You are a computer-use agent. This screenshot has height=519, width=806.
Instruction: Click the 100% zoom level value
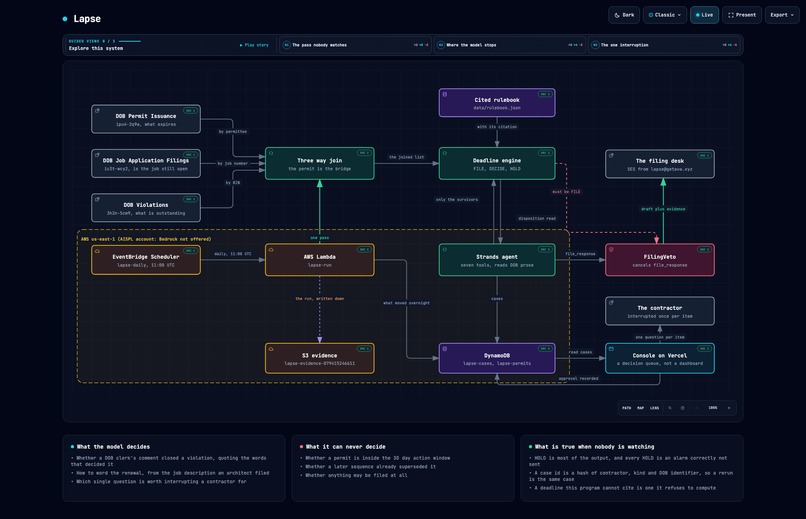[712, 408]
